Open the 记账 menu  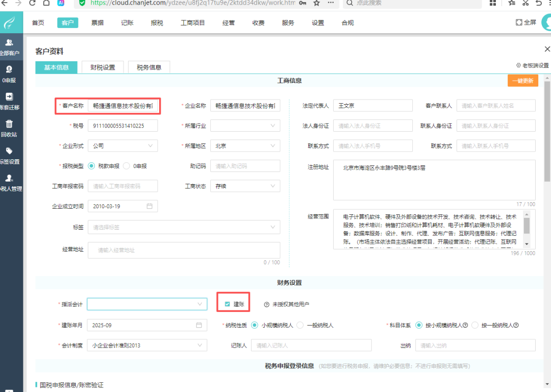[x=127, y=23]
